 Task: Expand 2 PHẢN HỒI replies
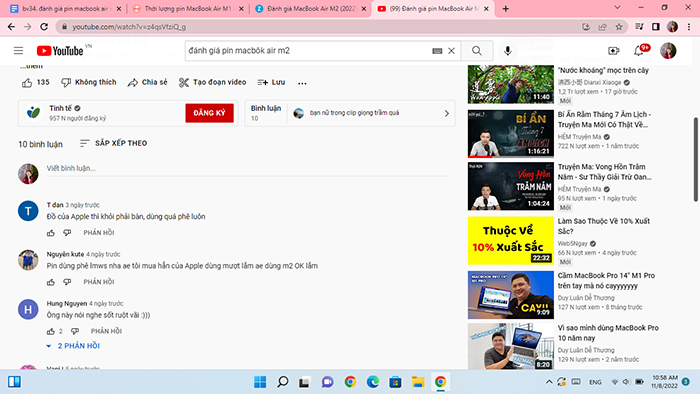point(73,346)
